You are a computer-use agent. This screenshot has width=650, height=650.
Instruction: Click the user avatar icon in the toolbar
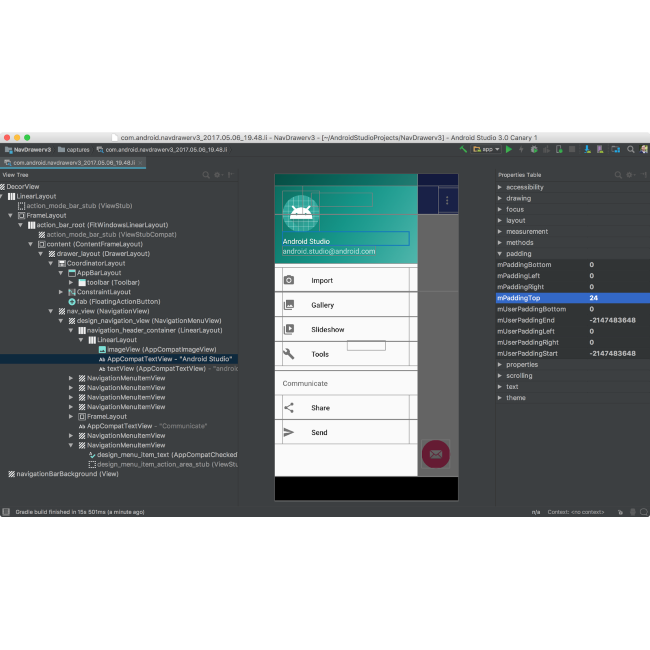pyautogui.click(x=644, y=150)
